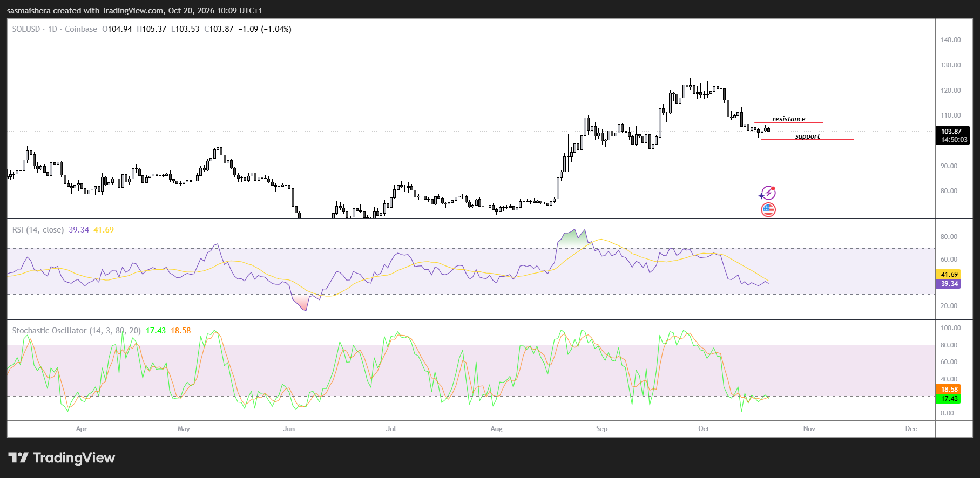Click the green 17.43 tag on Stochastic axis
980x478 pixels.
pos(948,399)
